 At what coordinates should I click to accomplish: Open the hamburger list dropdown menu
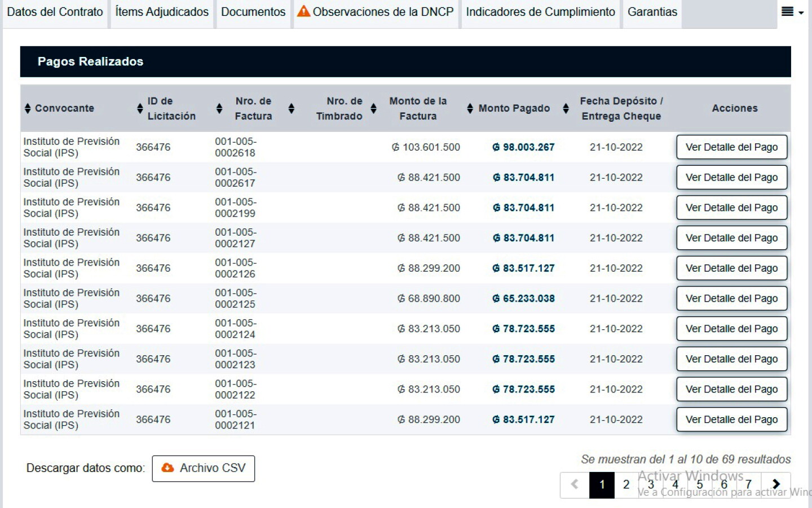click(x=792, y=12)
